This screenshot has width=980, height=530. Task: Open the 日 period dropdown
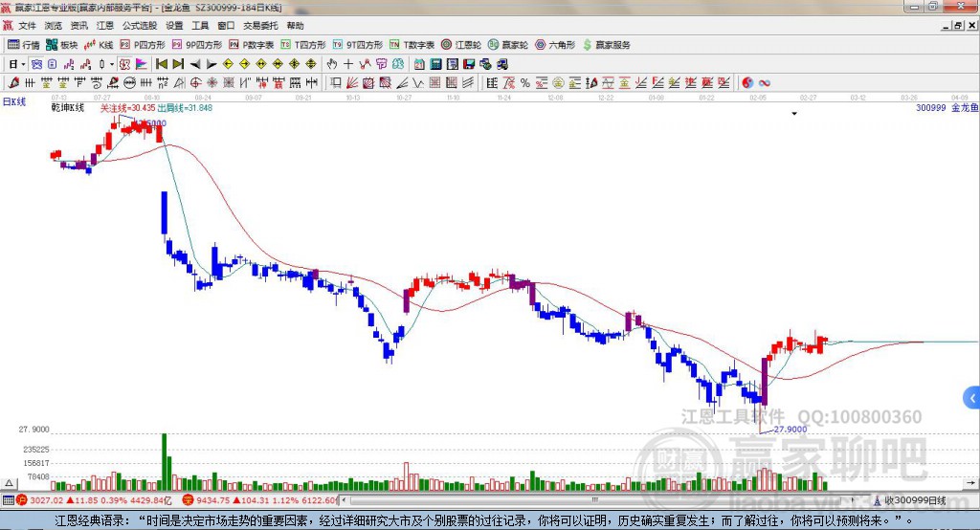point(17,64)
